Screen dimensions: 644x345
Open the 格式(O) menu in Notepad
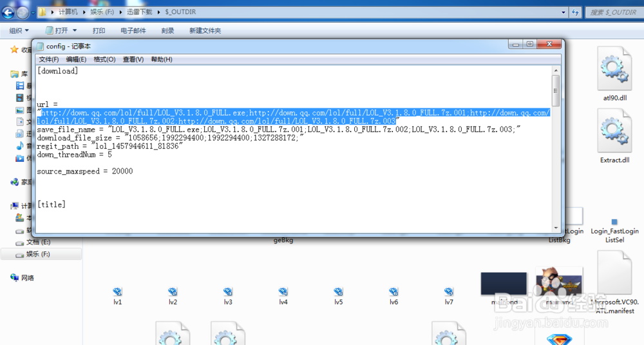pos(104,59)
